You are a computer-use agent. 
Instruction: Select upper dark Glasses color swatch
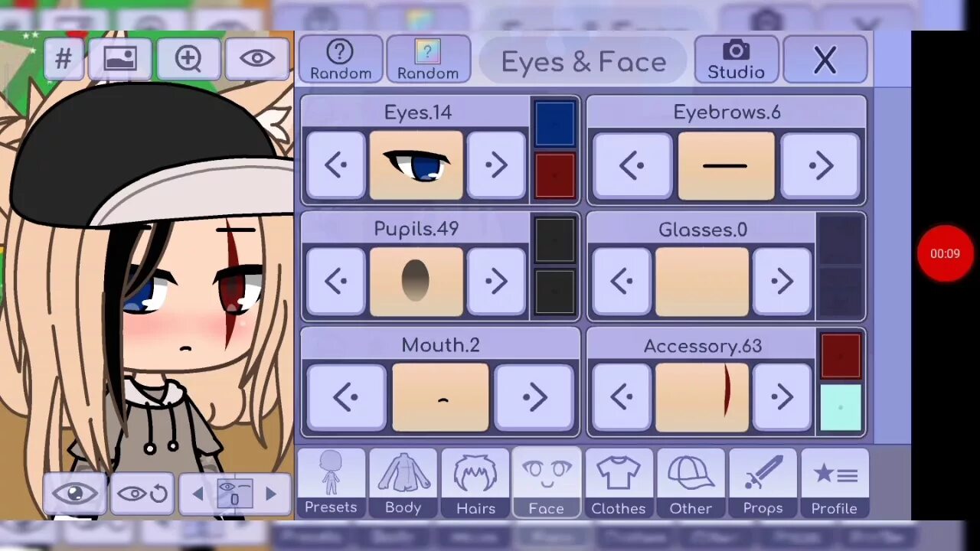(x=841, y=240)
